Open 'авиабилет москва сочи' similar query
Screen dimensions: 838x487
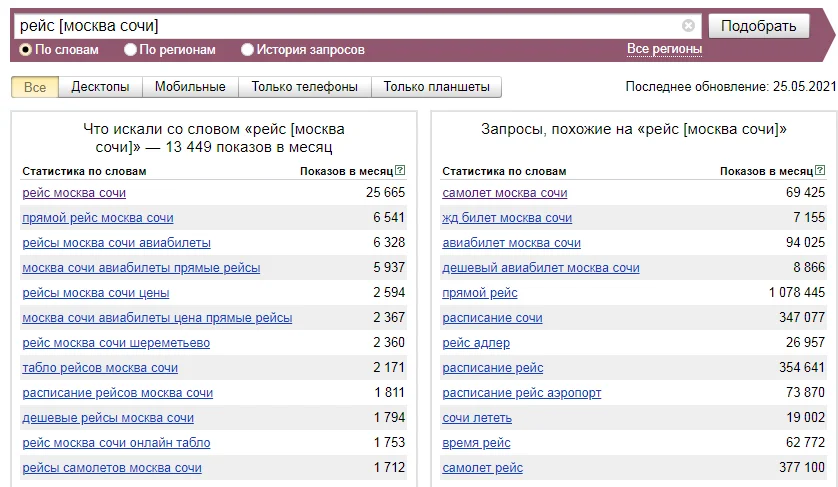click(511, 243)
